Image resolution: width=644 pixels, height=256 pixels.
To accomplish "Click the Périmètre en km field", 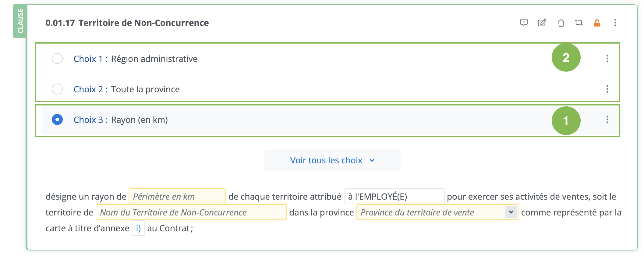I will (x=177, y=197).
